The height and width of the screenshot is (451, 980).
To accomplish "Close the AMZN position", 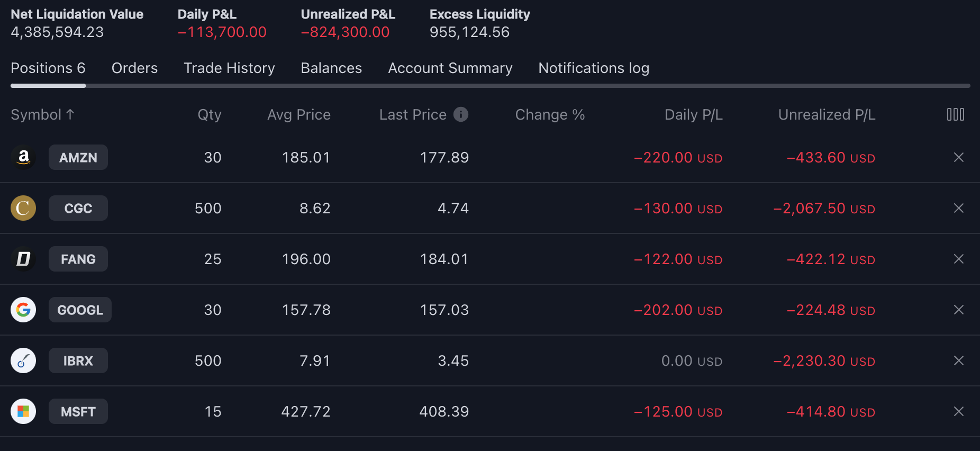I will [958, 157].
